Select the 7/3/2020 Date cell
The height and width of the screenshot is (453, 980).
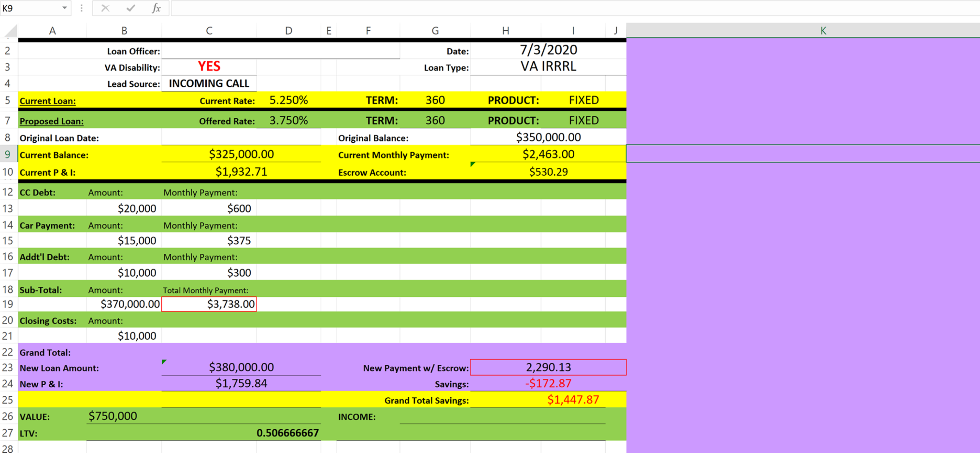(x=548, y=50)
